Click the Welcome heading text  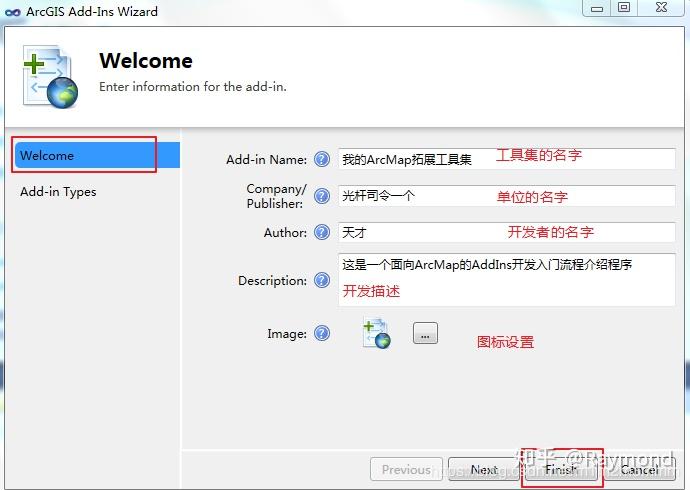pyautogui.click(x=146, y=61)
